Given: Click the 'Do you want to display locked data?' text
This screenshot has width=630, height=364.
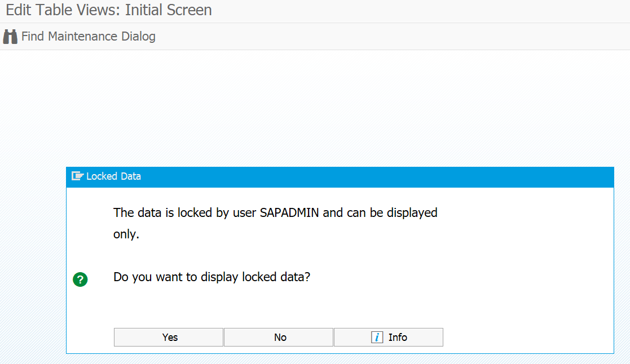Looking at the screenshot, I should (212, 277).
